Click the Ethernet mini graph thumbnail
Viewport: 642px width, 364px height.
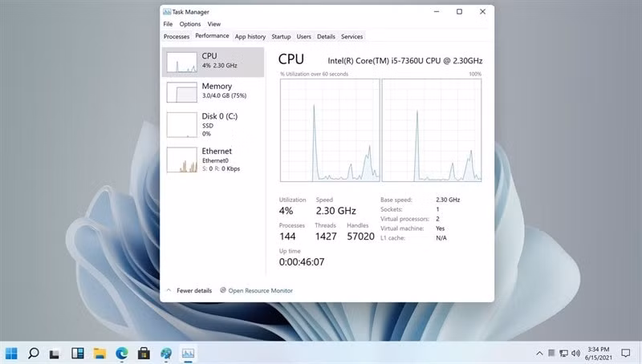click(182, 160)
